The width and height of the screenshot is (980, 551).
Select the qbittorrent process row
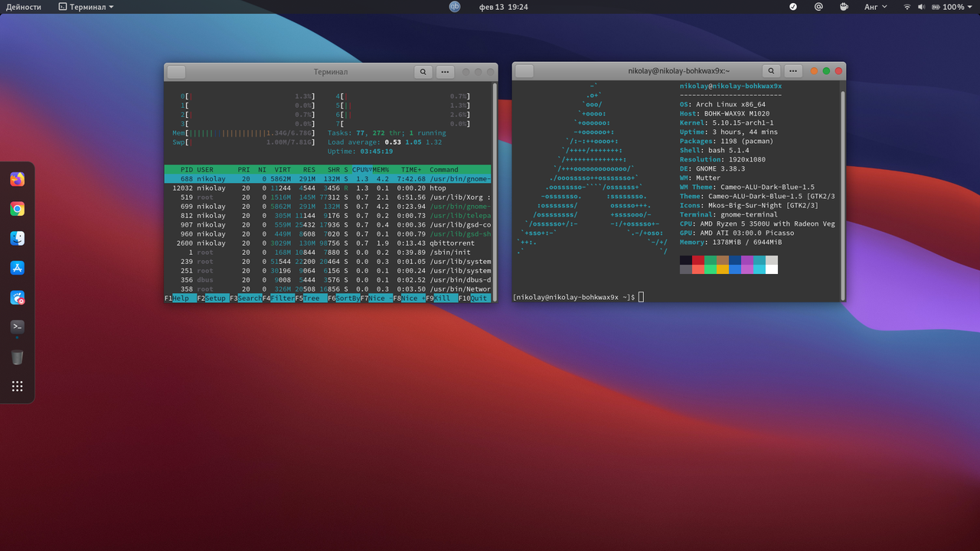(x=328, y=243)
